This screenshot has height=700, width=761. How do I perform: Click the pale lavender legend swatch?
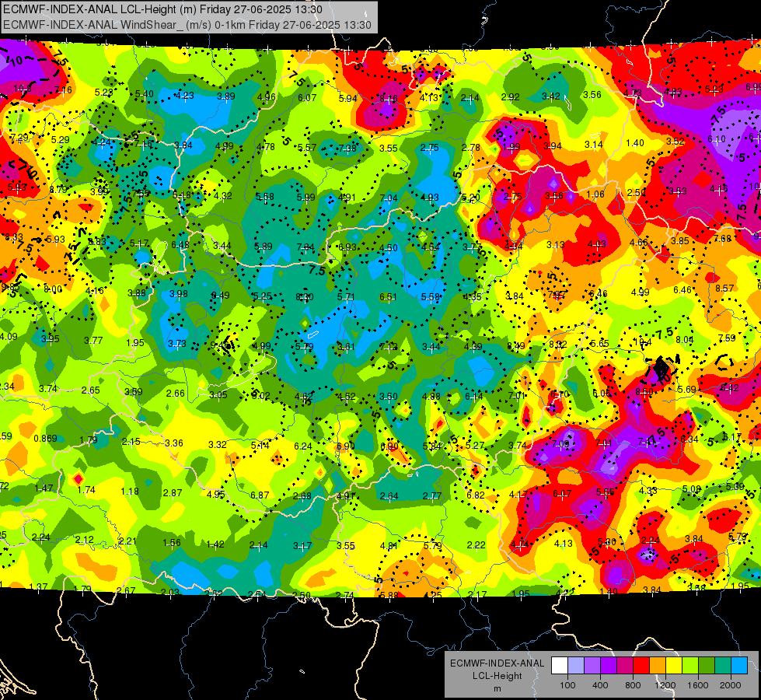[x=576, y=666]
